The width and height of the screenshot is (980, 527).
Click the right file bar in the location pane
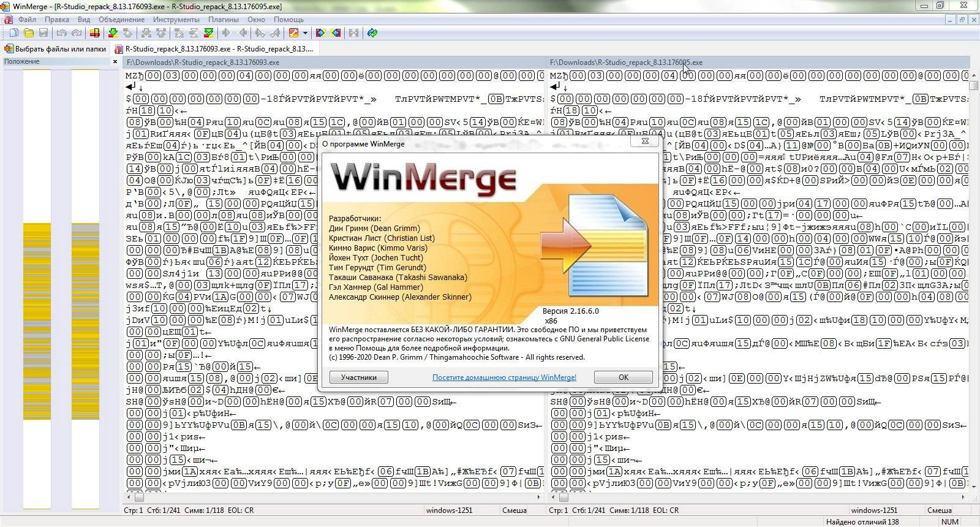click(85, 289)
